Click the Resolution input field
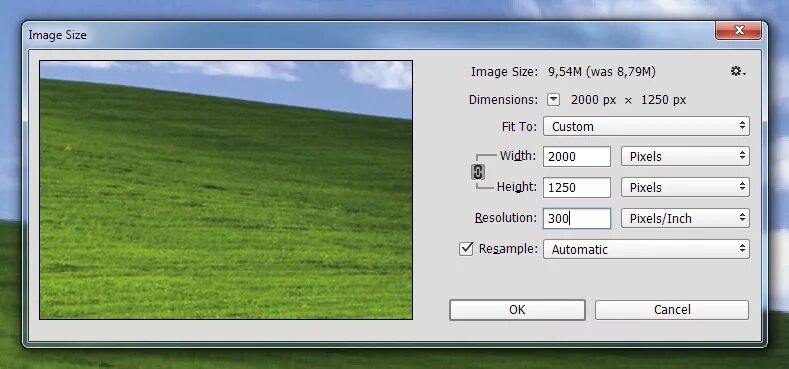This screenshot has width=789, height=369. [577, 218]
